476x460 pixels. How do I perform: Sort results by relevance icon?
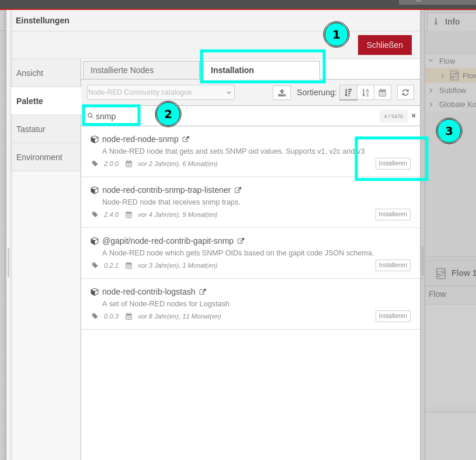click(x=348, y=93)
